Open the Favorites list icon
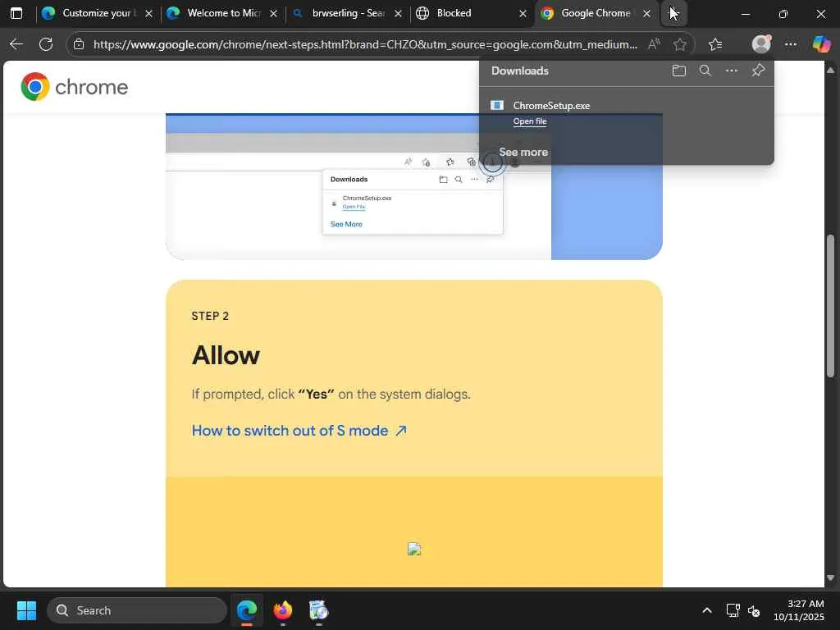The height and width of the screenshot is (630, 840). 715,44
